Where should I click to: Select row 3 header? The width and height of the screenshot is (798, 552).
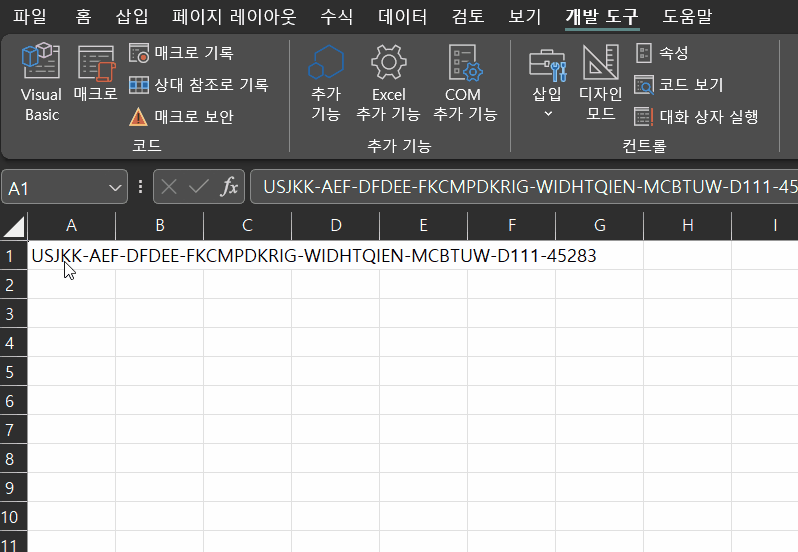point(13,313)
